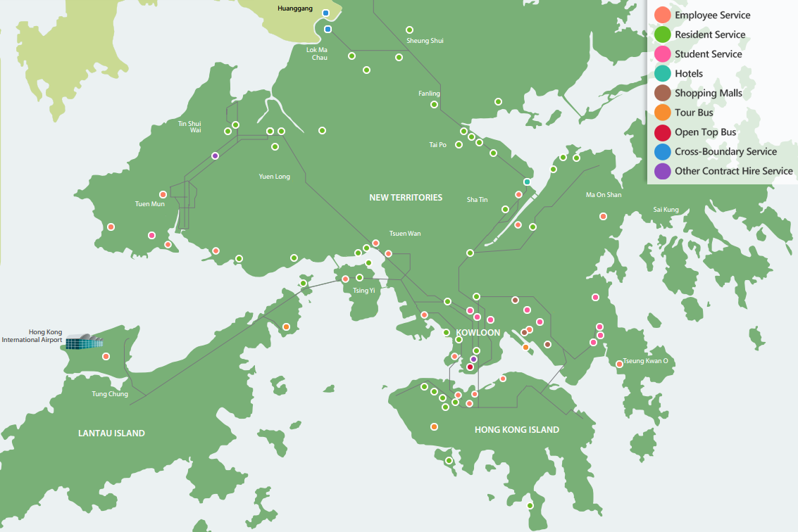Click the Student Service legend label
This screenshot has width=798, height=532.
point(708,54)
